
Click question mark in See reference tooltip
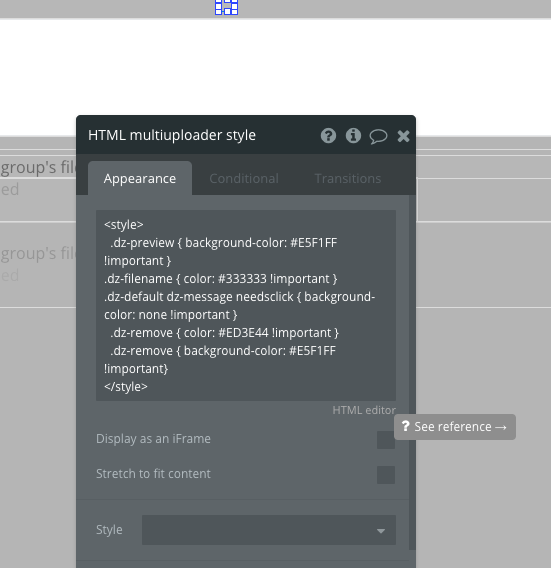[x=405, y=426]
